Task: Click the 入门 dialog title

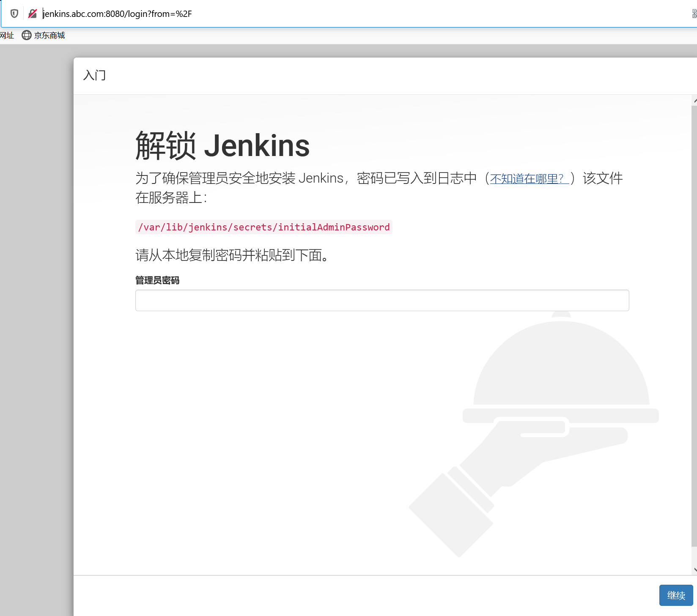Action: point(95,75)
